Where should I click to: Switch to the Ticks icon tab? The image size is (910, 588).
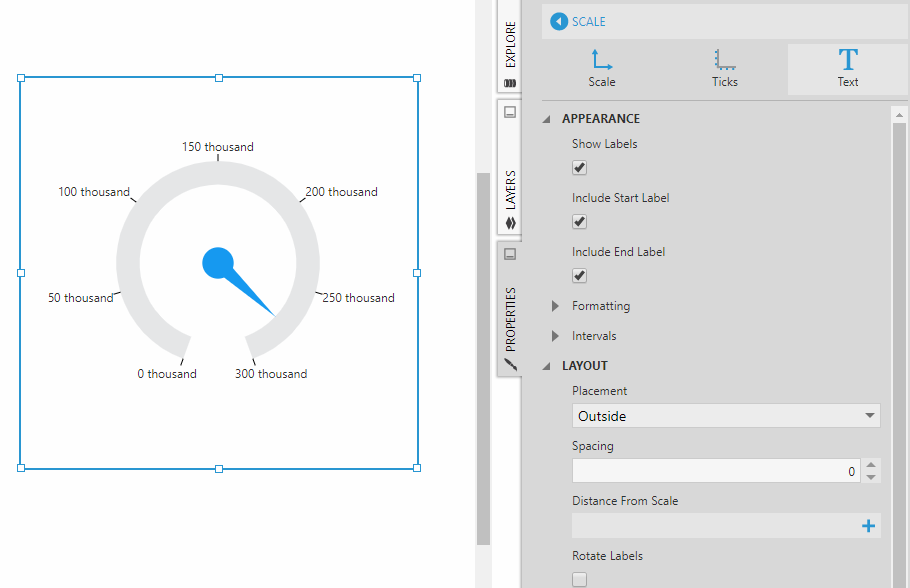(x=725, y=69)
